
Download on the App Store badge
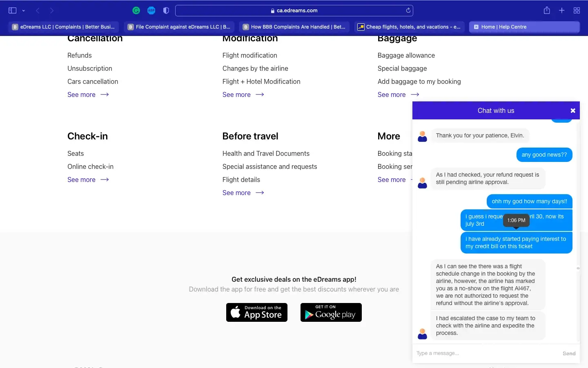tap(257, 312)
